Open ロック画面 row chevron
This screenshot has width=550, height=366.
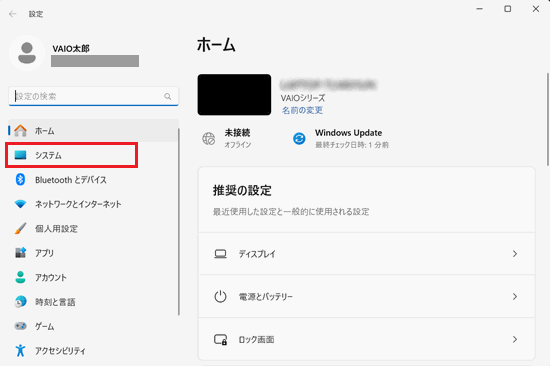pos(515,339)
